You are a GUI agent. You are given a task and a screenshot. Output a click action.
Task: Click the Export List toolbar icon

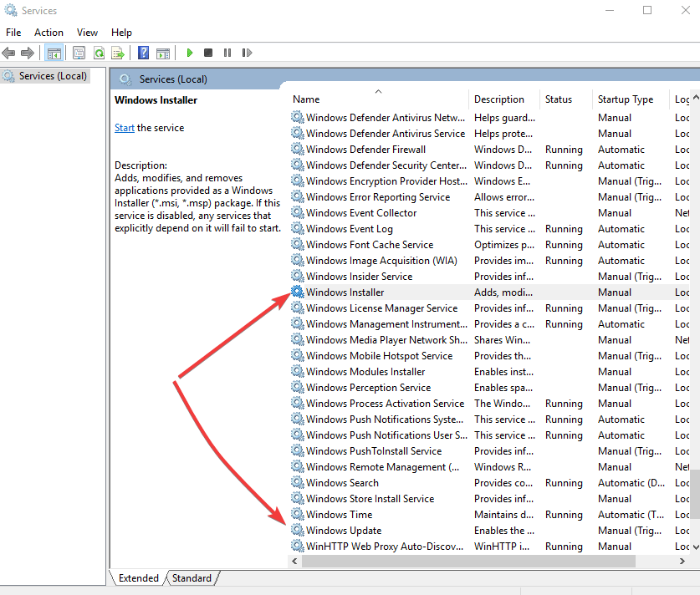(118, 53)
